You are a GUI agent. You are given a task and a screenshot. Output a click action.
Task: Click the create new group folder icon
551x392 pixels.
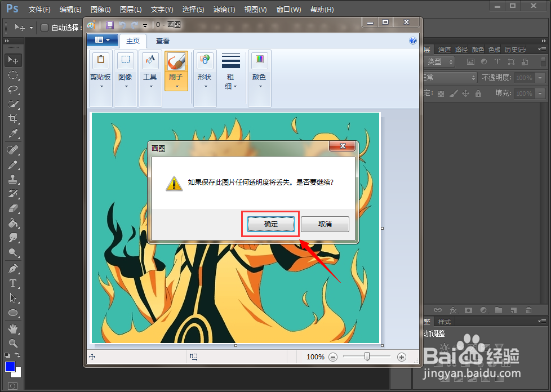click(x=499, y=310)
